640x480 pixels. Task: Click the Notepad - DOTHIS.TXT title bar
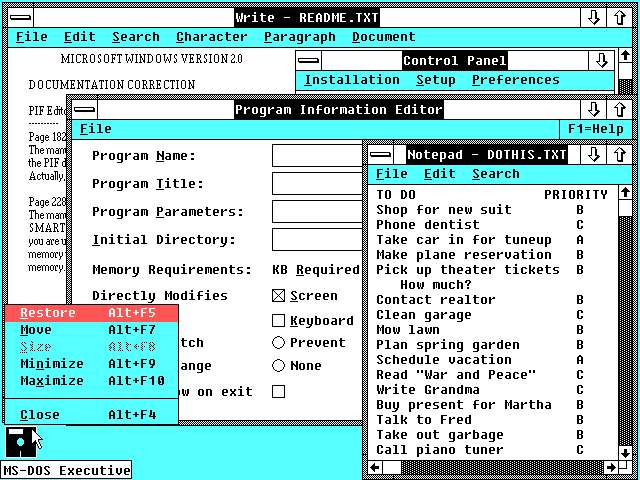487,155
